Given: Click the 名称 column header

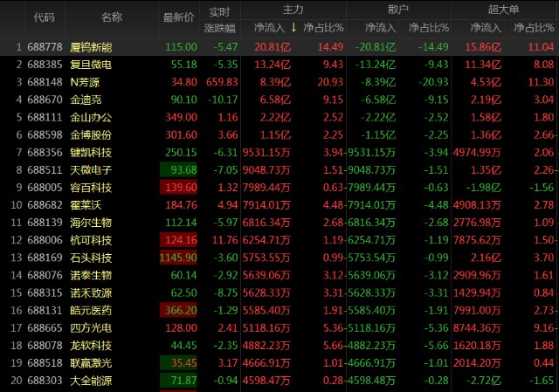Looking at the screenshot, I should pyautogui.click(x=112, y=17).
